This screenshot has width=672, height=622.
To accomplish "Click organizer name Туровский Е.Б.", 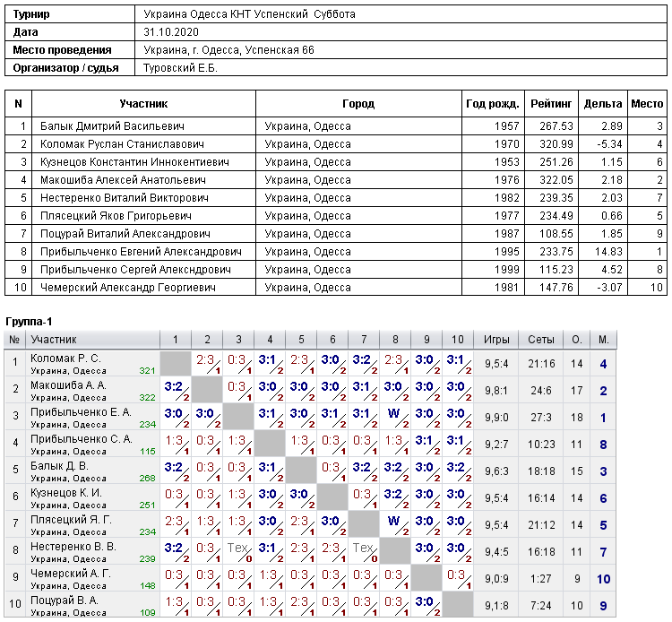I will click(x=180, y=68).
